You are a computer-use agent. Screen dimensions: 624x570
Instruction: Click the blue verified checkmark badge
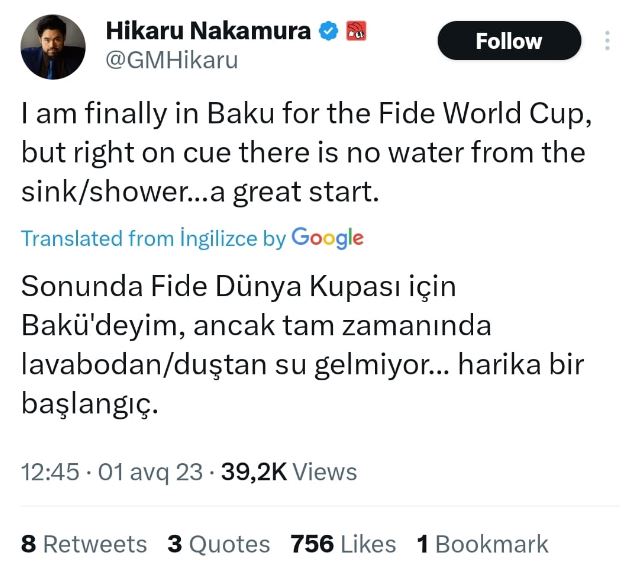coord(327,31)
